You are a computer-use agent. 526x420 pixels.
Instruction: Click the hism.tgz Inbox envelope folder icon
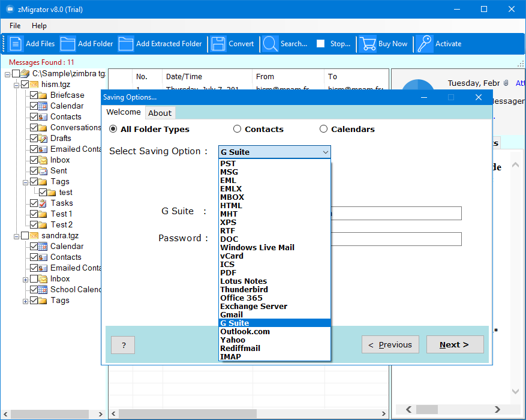tap(43, 160)
